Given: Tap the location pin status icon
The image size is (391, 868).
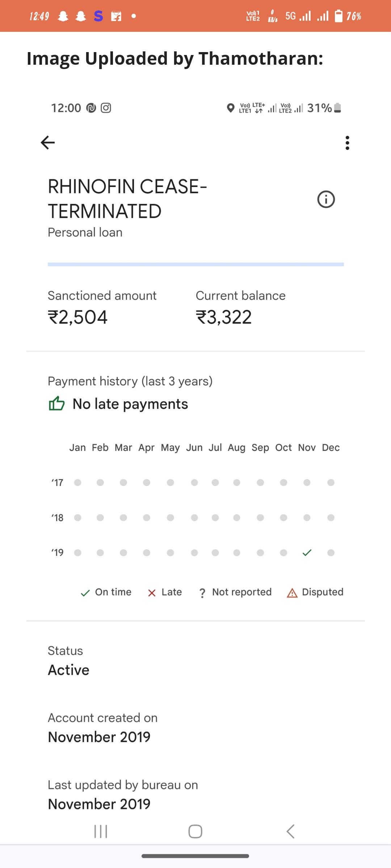Looking at the screenshot, I should pyautogui.click(x=230, y=108).
